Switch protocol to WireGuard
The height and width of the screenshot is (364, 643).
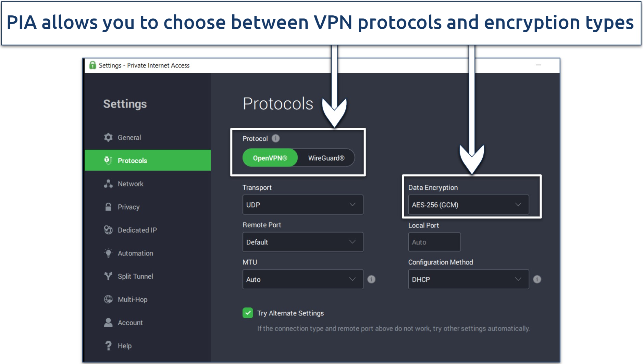(x=326, y=158)
